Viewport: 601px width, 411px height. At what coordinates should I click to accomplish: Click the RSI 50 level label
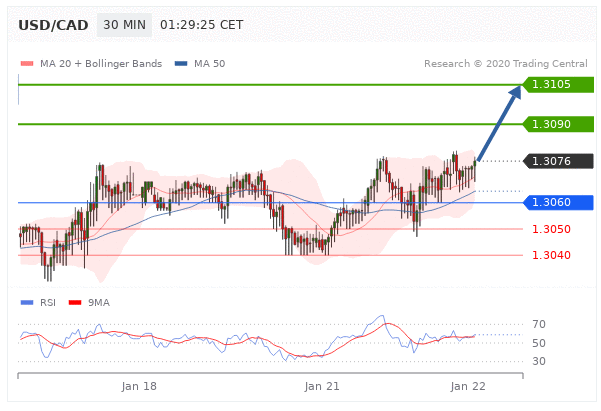(x=539, y=343)
